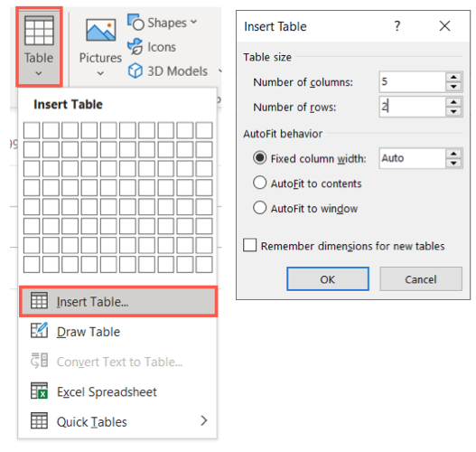Click the Number of rows field

coord(412,107)
